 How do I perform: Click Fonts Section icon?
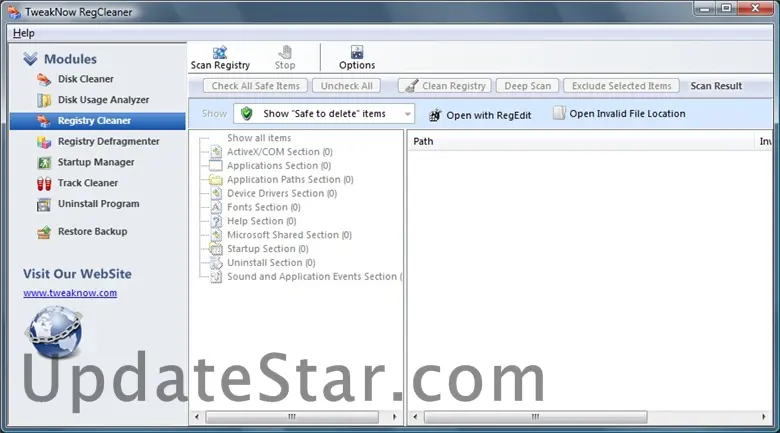(216, 208)
